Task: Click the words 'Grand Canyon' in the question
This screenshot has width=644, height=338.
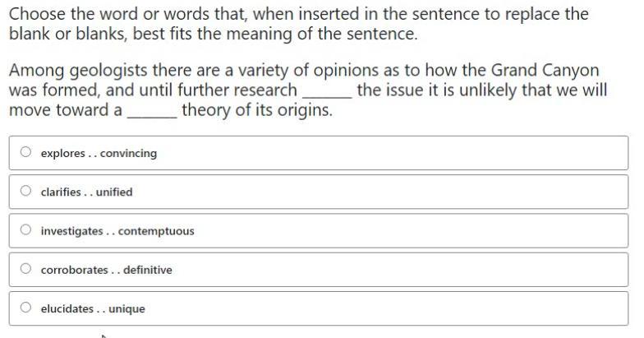Action: click(545, 71)
